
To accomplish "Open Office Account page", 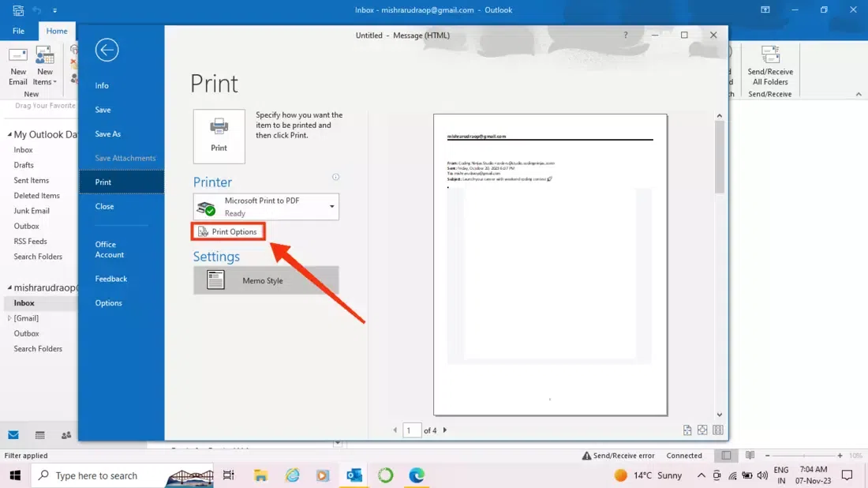I will pos(110,250).
